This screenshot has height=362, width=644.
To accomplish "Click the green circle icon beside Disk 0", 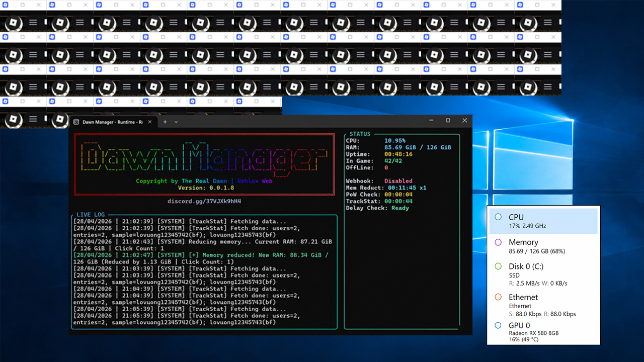I will click(498, 266).
